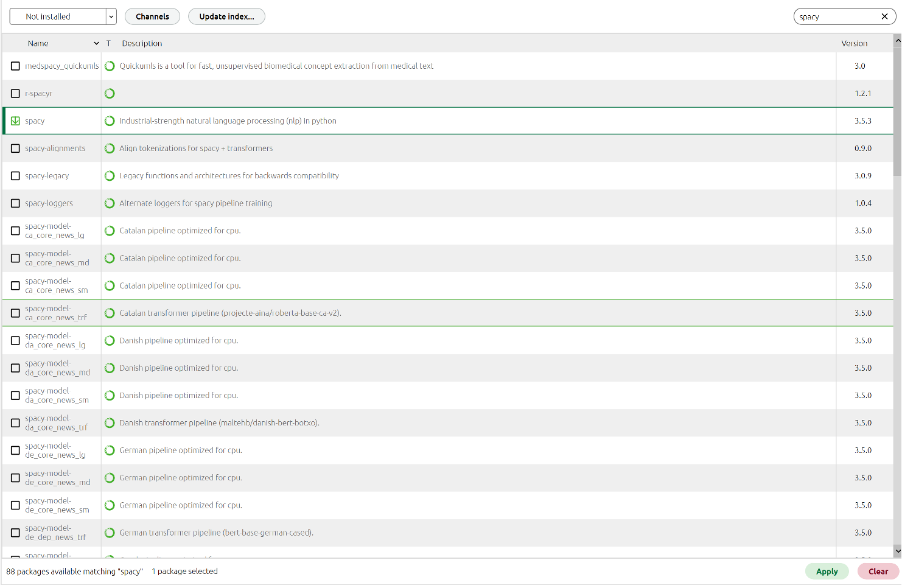Check the medspacy_quickumls package checkbox
902x588 pixels.
[16, 66]
